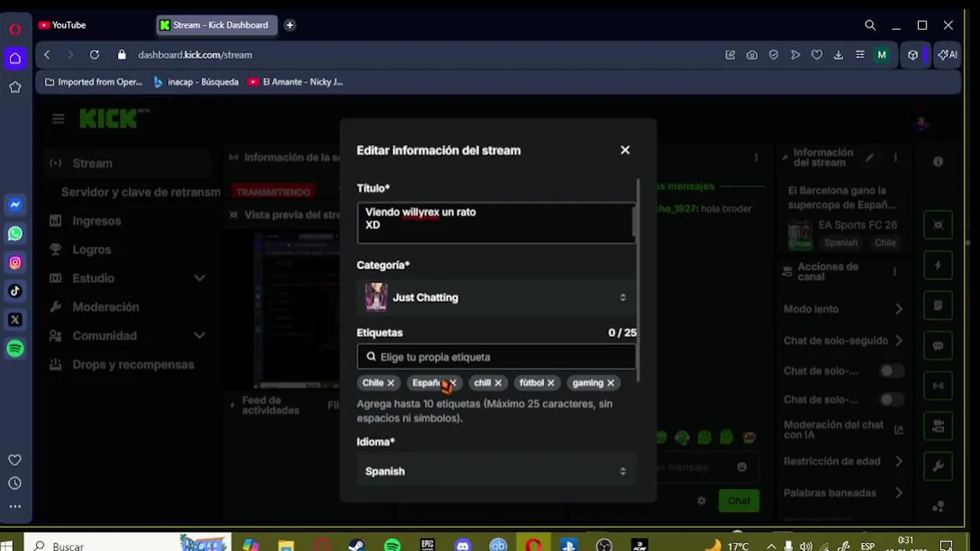This screenshot has height=551, width=980.
Task: Open Opera Easy Setup sliders icon
Action: pos(860,55)
